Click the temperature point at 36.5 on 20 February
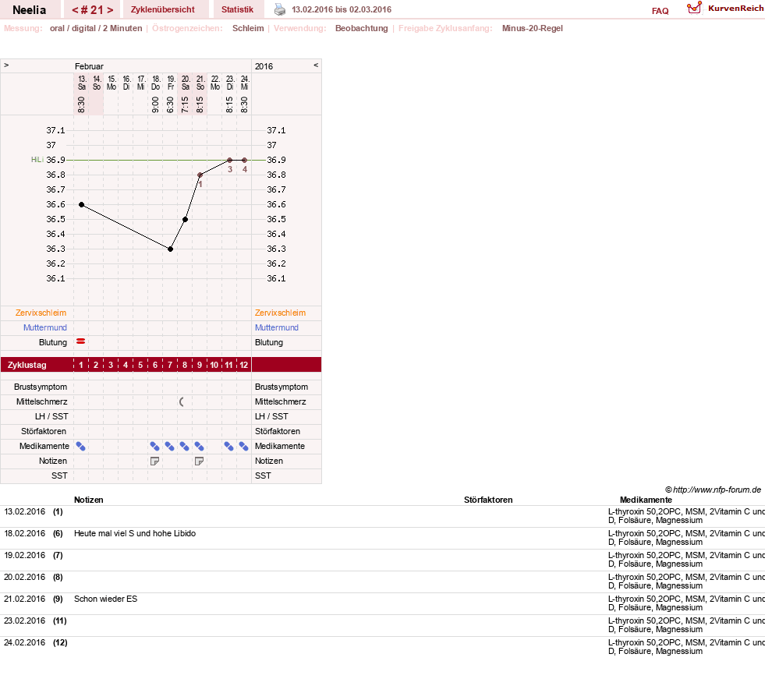The width and height of the screenshot is (765, 700). coord(185,220)
